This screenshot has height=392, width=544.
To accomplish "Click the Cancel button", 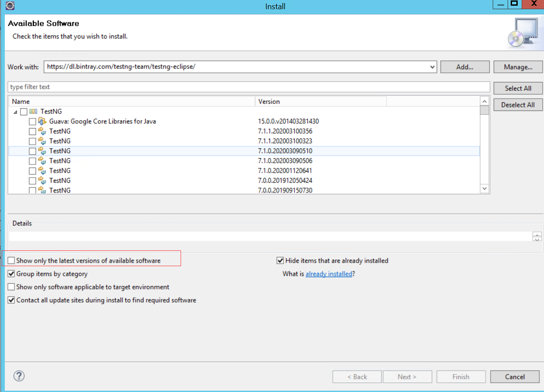I will 515,377.
